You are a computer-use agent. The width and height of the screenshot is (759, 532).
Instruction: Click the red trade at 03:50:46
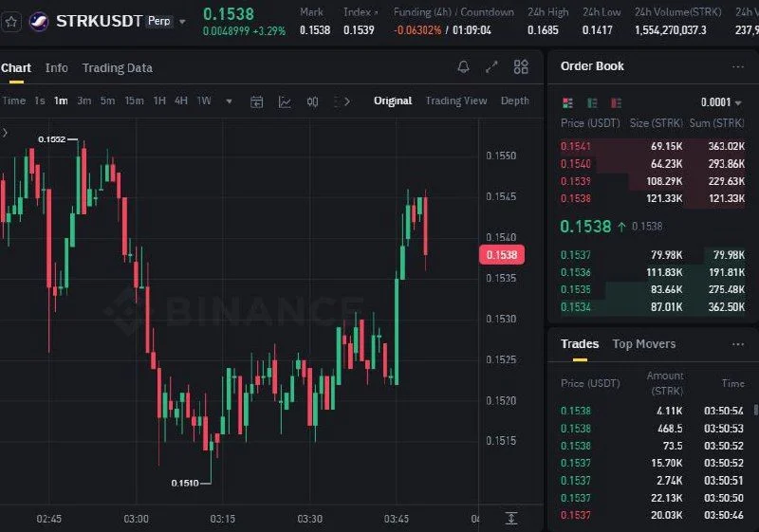pyautogui.click(x=652, y=515)
